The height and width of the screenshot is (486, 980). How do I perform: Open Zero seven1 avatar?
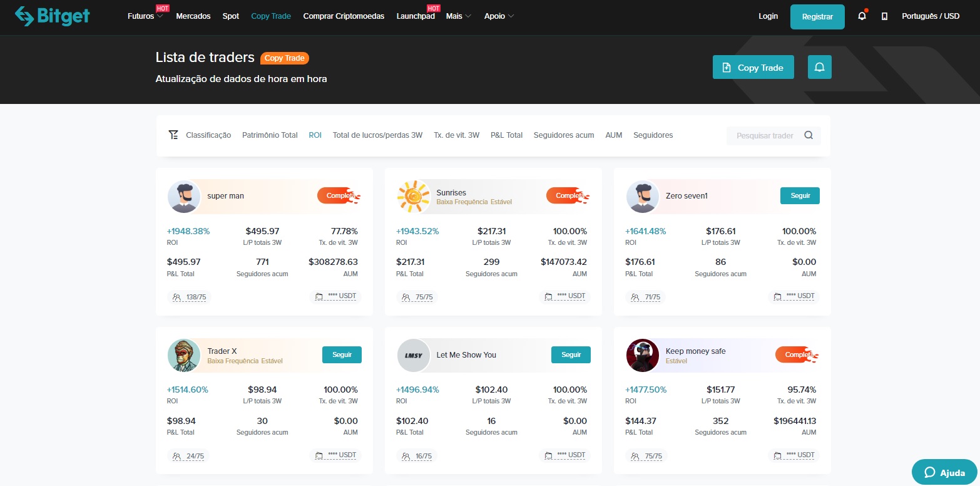point(642,196)
